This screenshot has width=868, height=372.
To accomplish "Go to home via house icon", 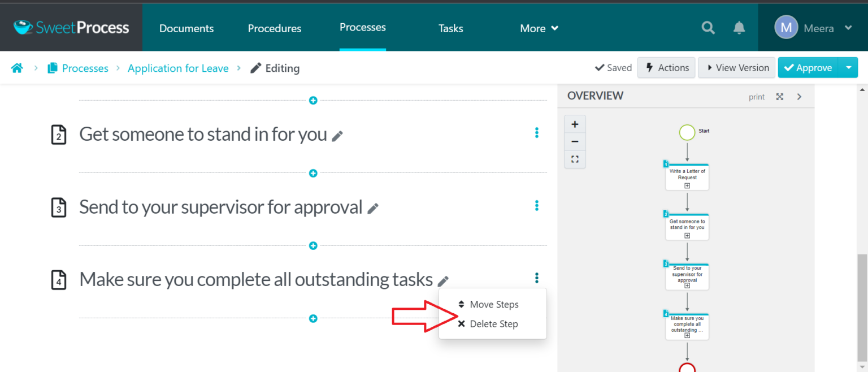I will 18,68.
